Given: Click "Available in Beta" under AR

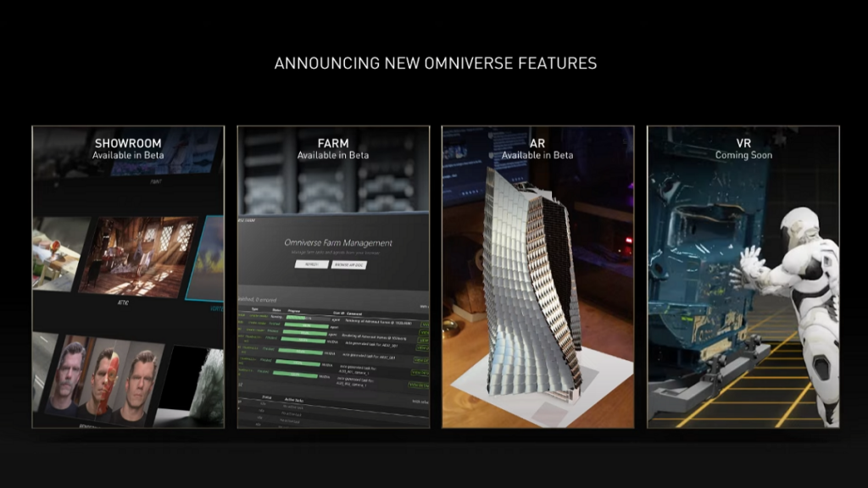Looking at the screenshot, I should tap(537, 156).
